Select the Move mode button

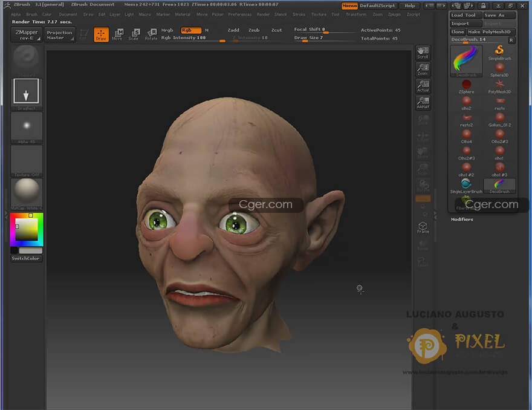(117, 34)
